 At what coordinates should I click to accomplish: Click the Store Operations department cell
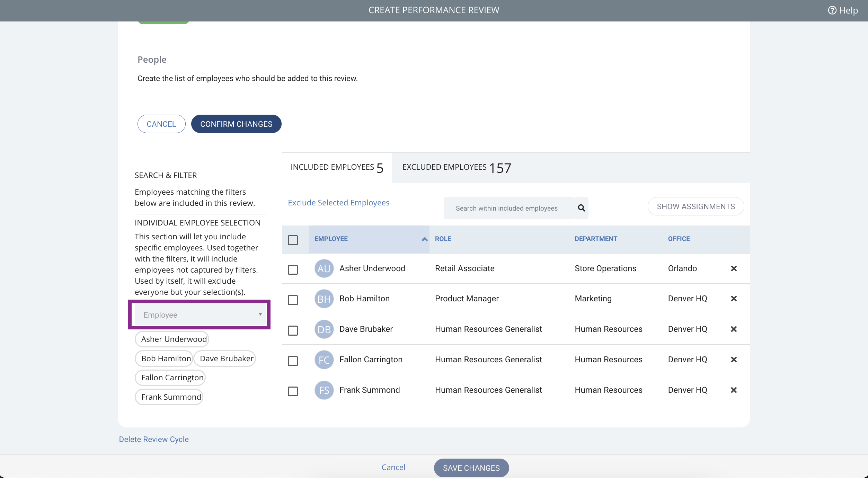605,268
